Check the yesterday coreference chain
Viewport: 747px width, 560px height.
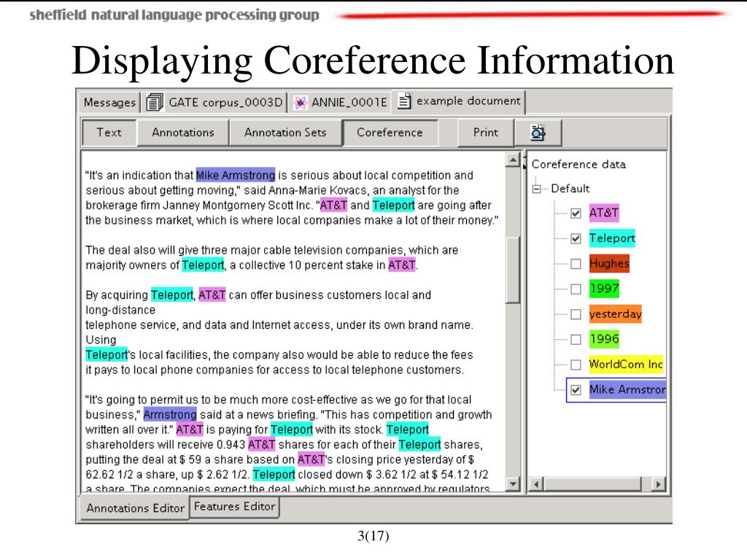[576, 314]
